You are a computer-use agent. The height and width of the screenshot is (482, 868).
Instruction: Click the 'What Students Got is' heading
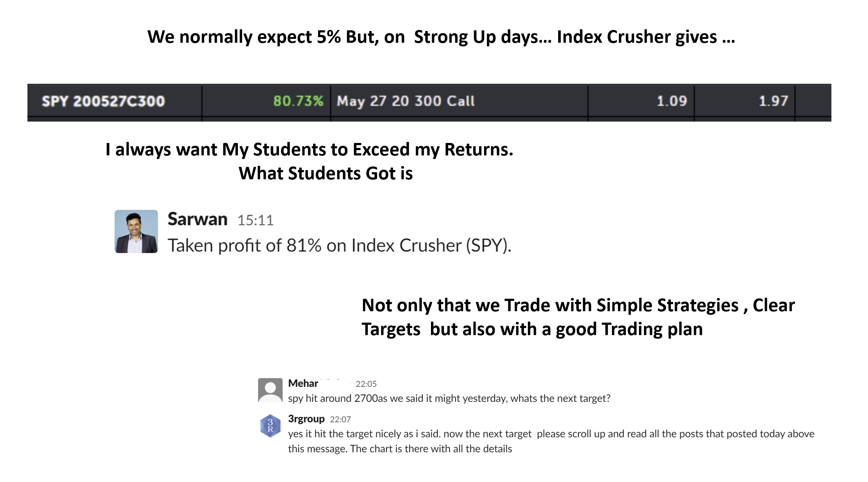[x=326, y=173]
